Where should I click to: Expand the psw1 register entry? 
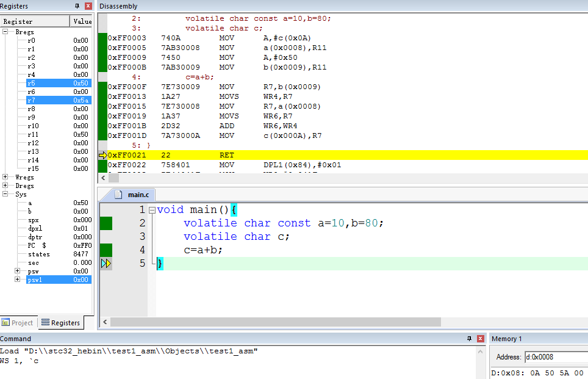point(17,279)
